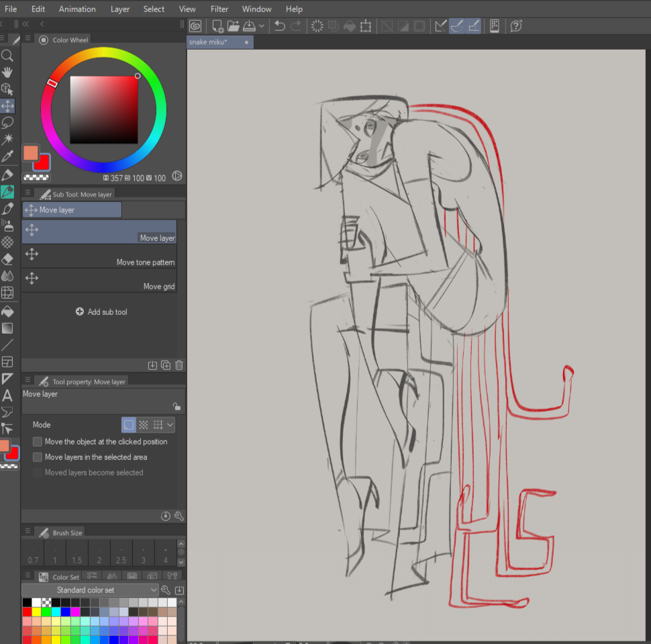Open the export dropdown arrow beside Save
651x644 pixels.
pos(261,26)
